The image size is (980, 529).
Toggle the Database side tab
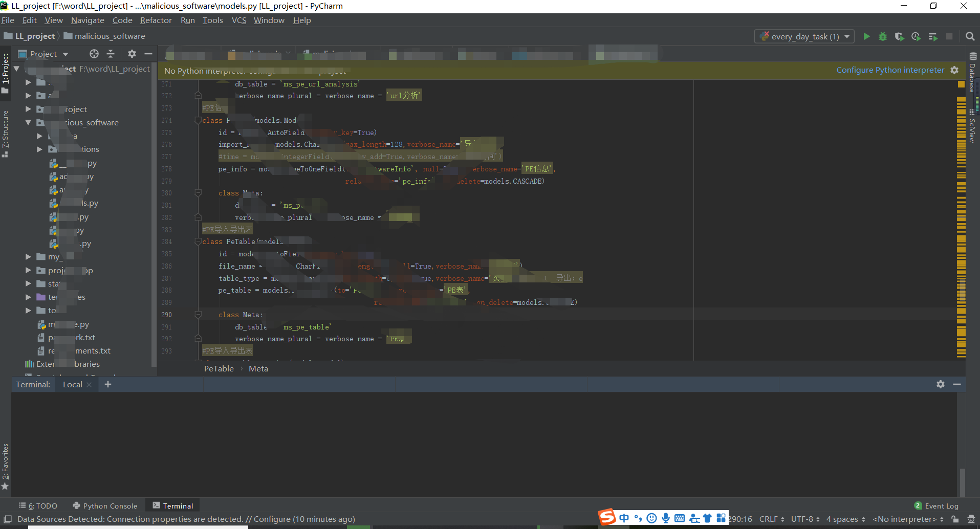coord(973,73)
